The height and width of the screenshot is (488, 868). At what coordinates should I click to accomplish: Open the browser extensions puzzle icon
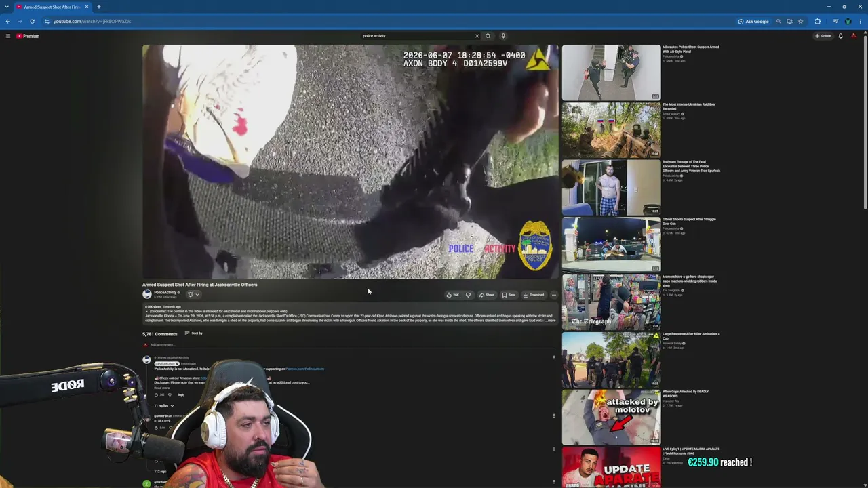[817, 21]
